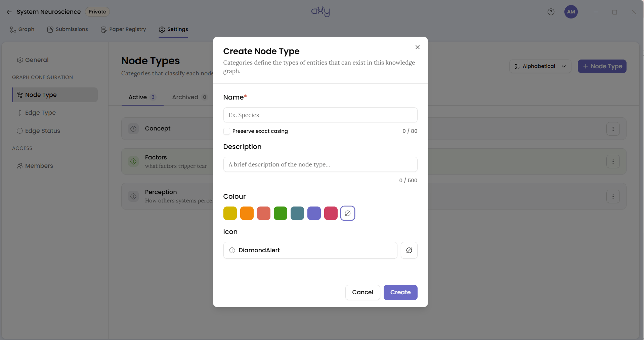644x340 pixels.
Task: Close the Create Node Type dialog
Action: click(417, 47)
